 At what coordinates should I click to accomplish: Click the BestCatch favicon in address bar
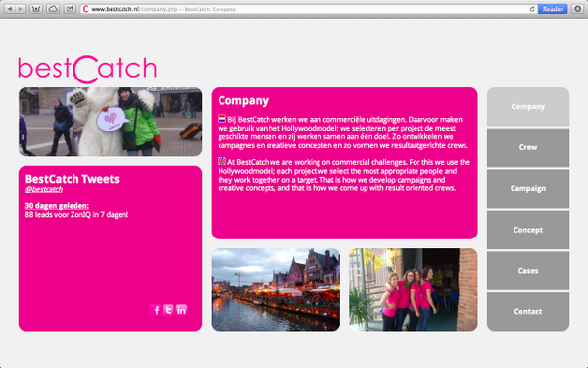pos(86,9)
